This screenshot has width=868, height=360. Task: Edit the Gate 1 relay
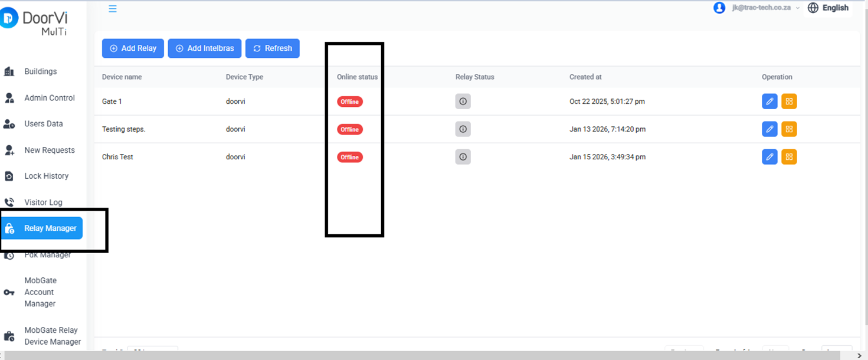tap(769, 102)
